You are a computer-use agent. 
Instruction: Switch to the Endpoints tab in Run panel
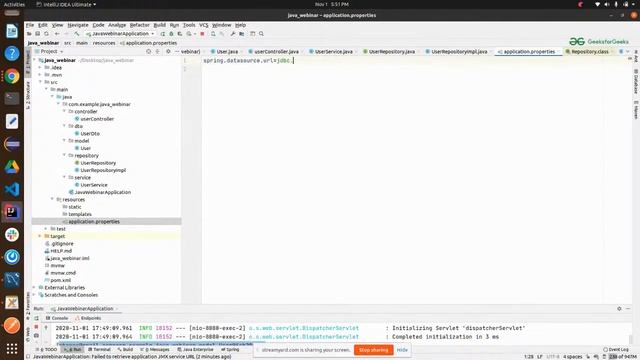[88, 318]
